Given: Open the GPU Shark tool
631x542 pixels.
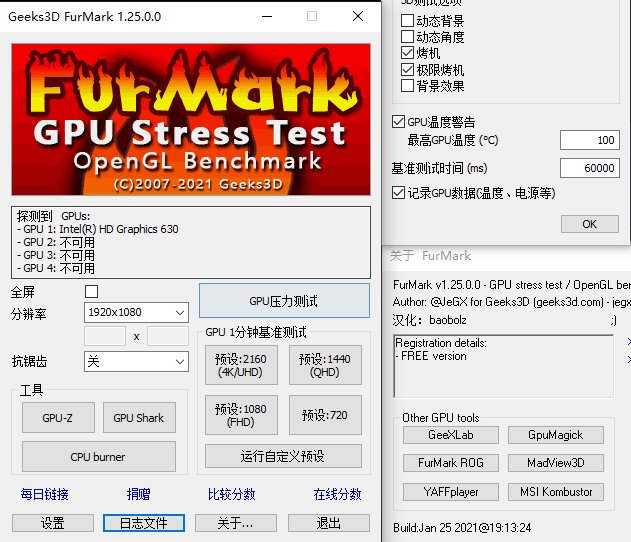Looking at the screenshot, I should click(138, 418).
